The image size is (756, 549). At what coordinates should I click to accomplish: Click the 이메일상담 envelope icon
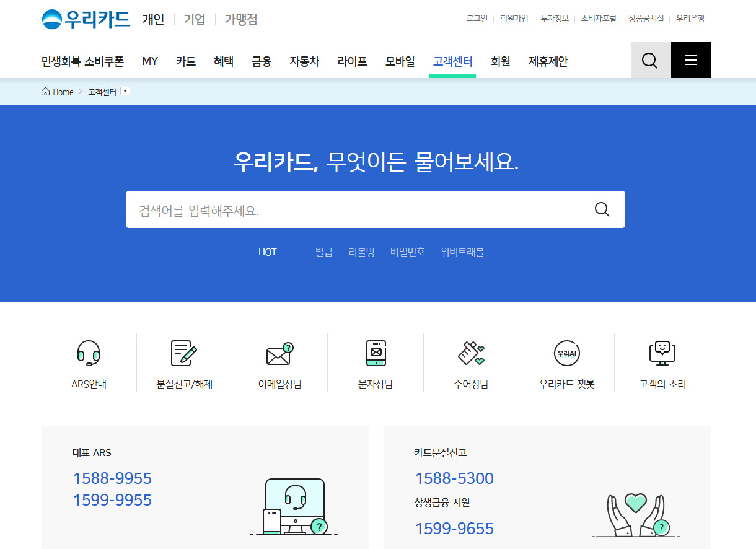279,353
